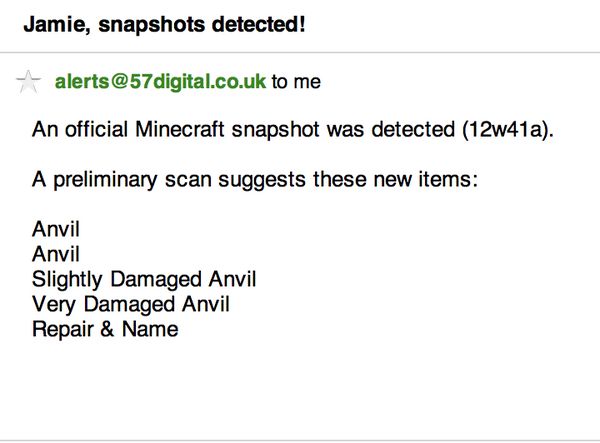Star this email from alerts@57digital.co.uk
This screenshot has width=600, height=443.
click(x=30, y=83)
